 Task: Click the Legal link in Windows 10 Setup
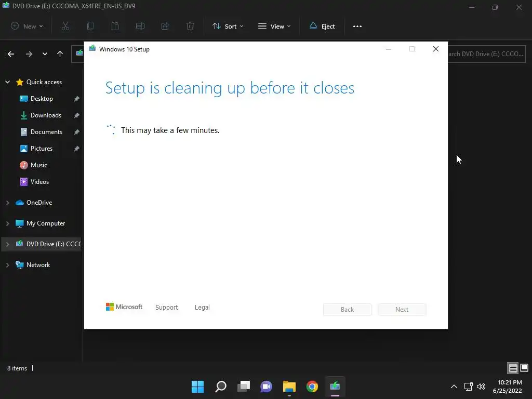point(202,307)
